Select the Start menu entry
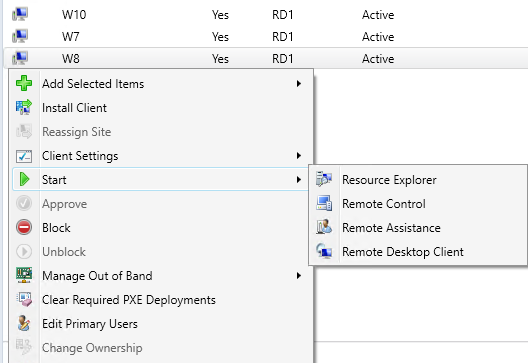 (x=160, y=179)
